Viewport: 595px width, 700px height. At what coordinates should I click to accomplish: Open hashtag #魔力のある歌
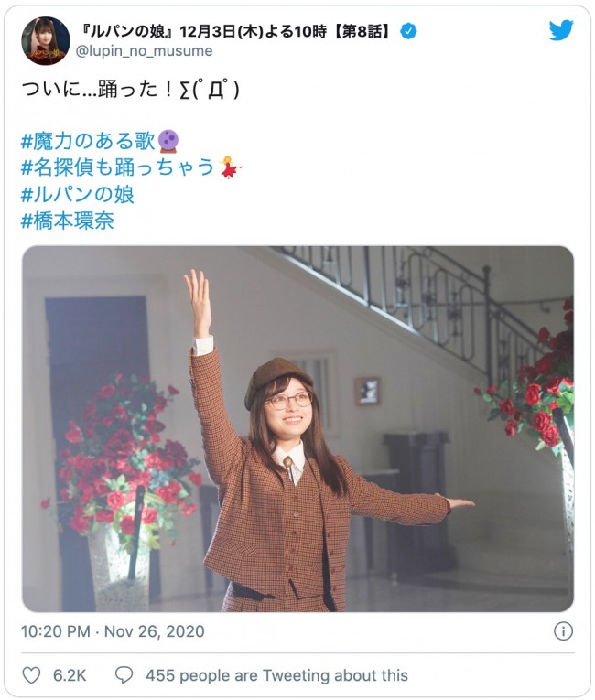point(89,141)
